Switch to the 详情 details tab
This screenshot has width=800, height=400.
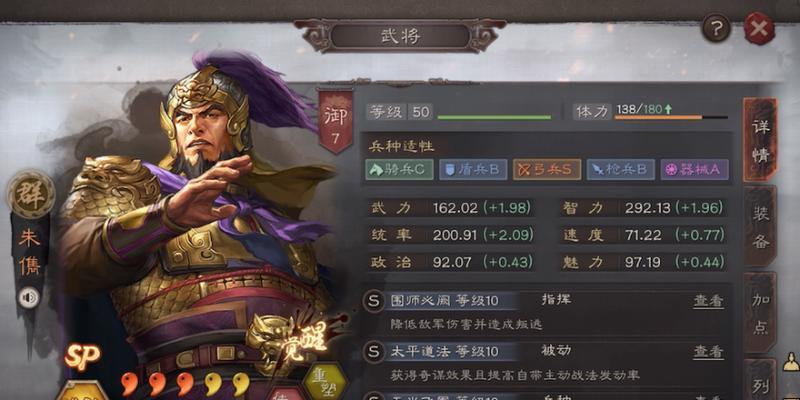click(x=760, y=139)
